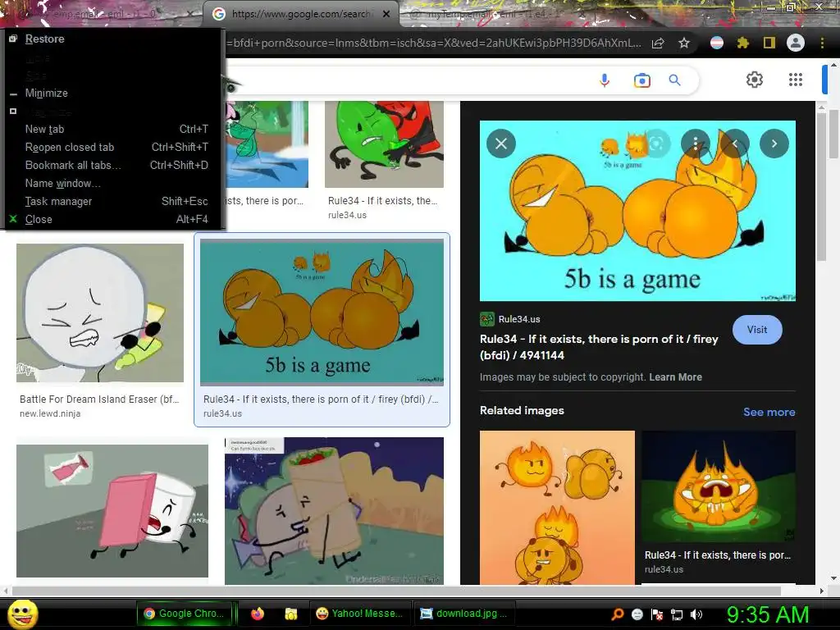Viewport: 840px width, 630px height.
Task: Choose Minimize from the window menu
Action: [x=112, y=94]
